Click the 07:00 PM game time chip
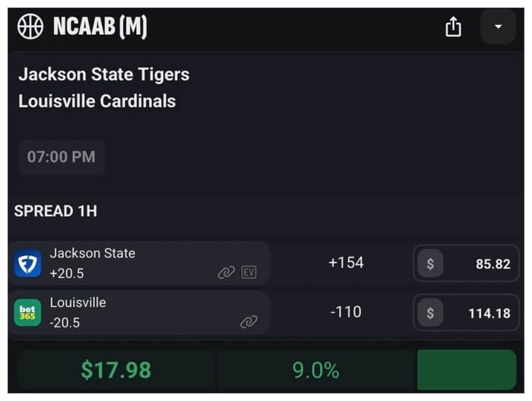532x401 pixels. click(x=62, y=157)
